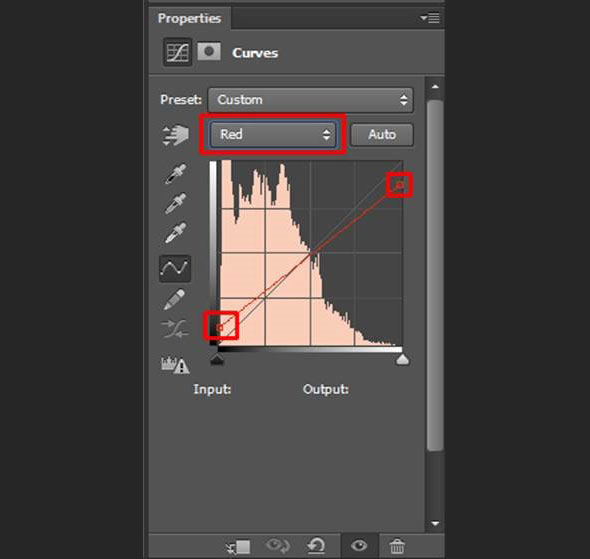The width and height of the screenshot is (590, 559).
Task: Click the Auto button
Action: click(382, 134)
